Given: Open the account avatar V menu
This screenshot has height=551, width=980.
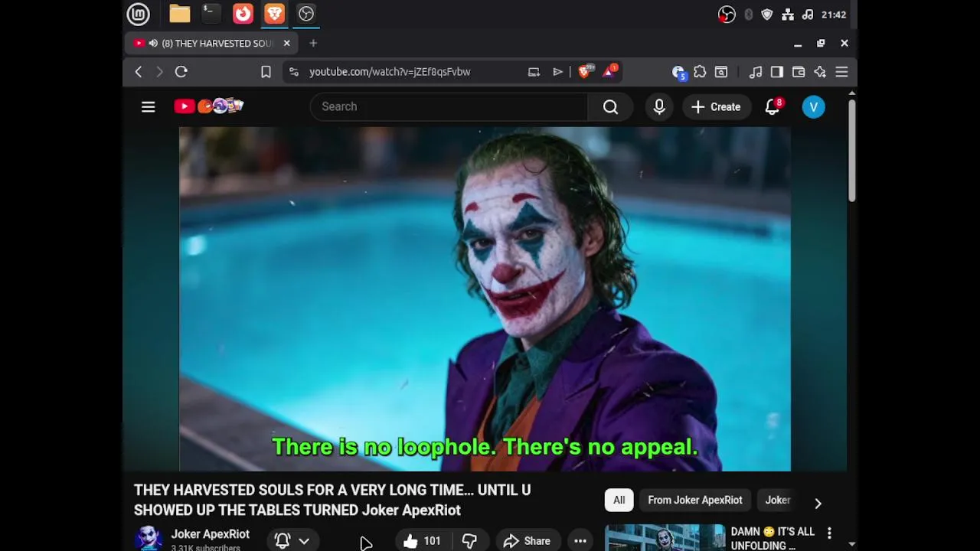Looking at the screenshot, I should (x=813, y=107).
